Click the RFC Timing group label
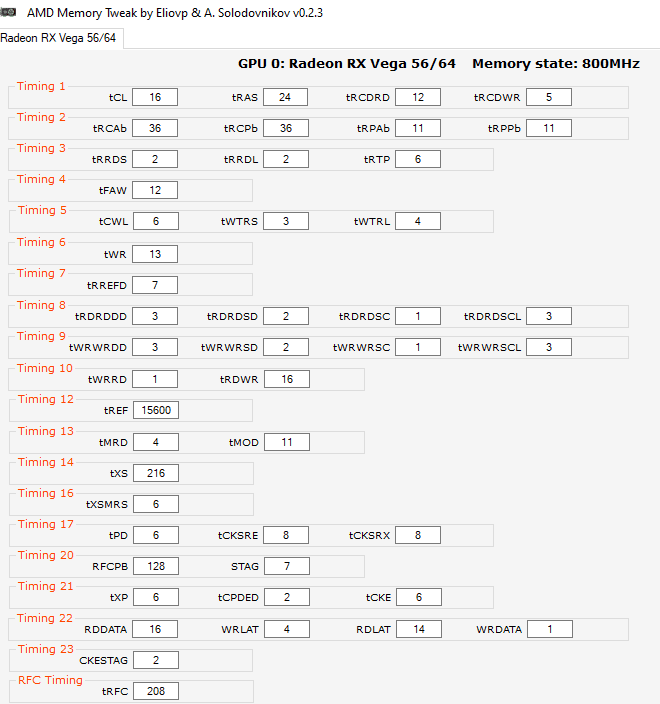Viewport: 660px width, 704px height. pos(50,680)
